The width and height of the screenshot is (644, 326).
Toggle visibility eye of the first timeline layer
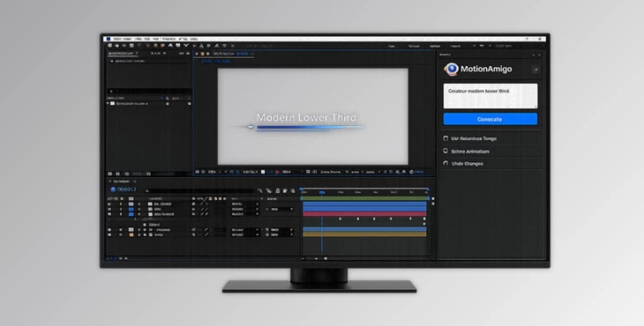109,204
